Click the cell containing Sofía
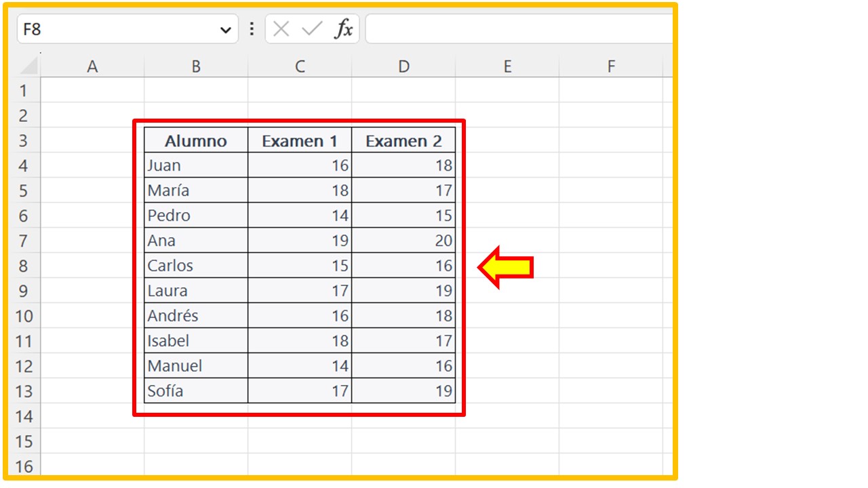Screen dimensions: 868x488 196,390
